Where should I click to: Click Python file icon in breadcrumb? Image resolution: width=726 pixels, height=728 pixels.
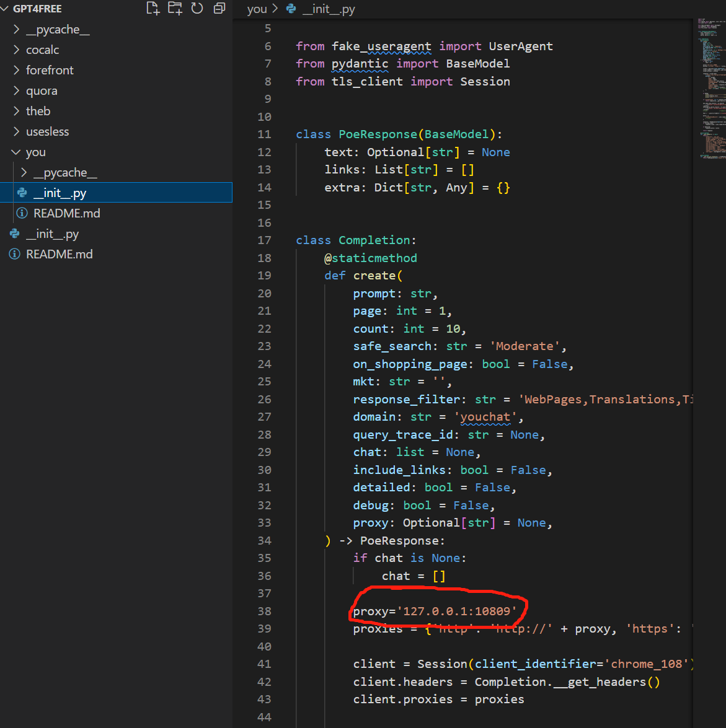291,9
